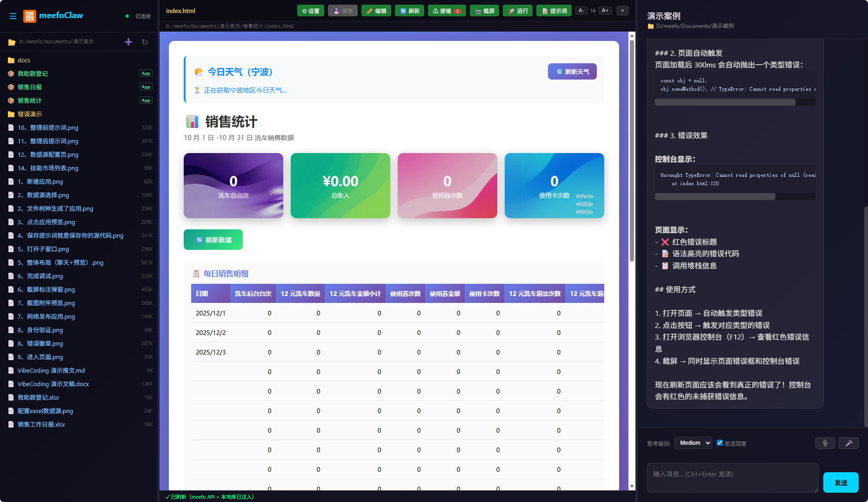This screenshot has height=502, width=868.
Task: Click the paperclip attachment icon
Action: tap(825, 443)
